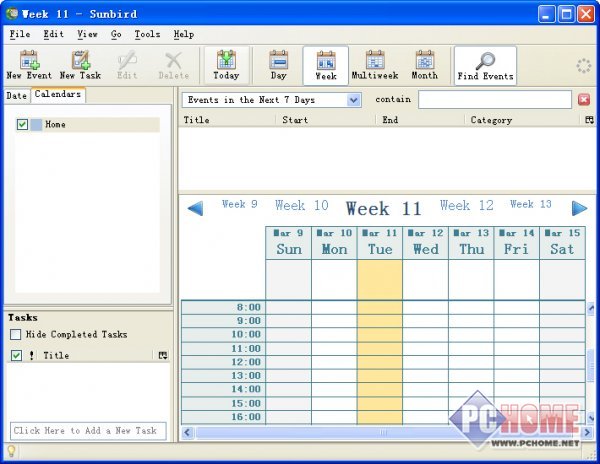600x464 pixels.
Task: Click the Home calendar color swatch
Action: 36,124
